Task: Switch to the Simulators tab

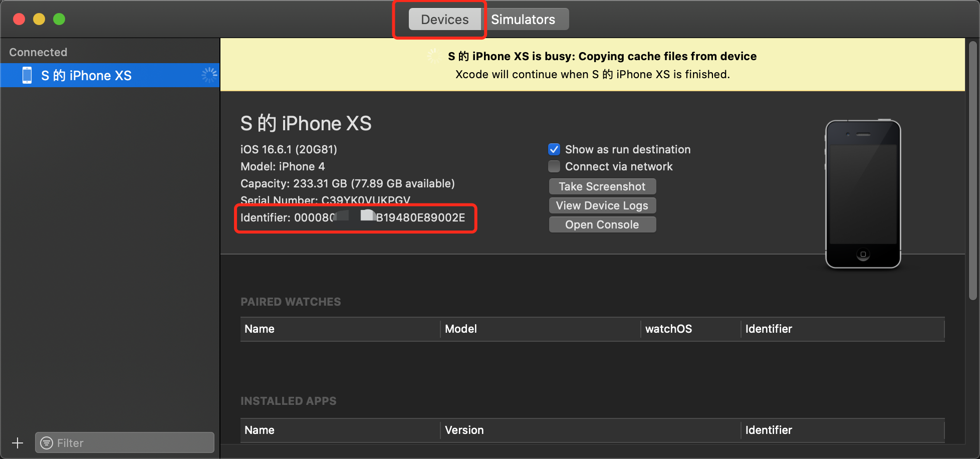Action: click(525, 20)
